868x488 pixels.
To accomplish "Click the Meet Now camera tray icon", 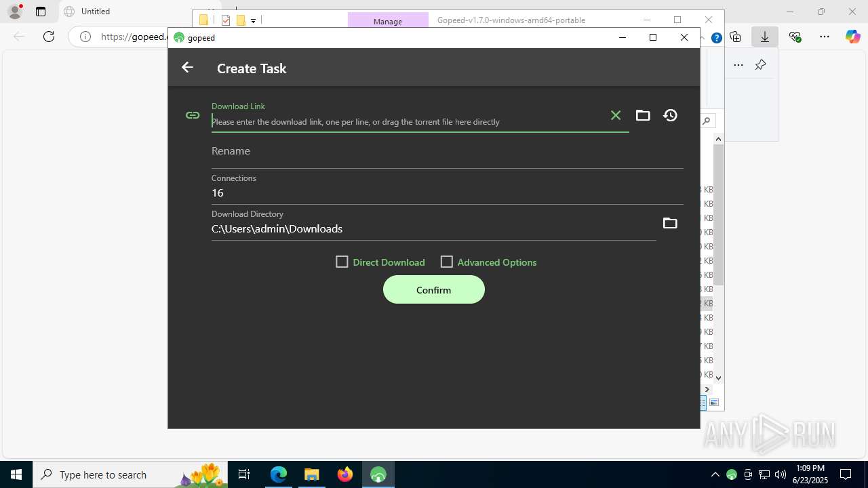I will (748, 474).
